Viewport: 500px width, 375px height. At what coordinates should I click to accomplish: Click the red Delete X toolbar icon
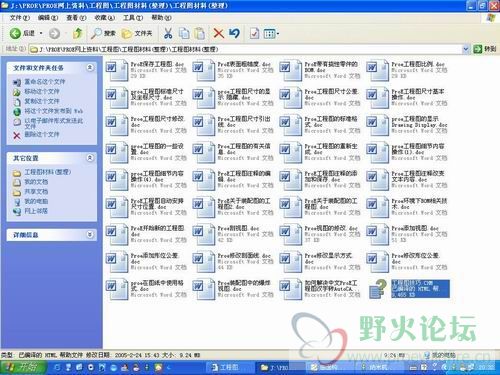218,33
